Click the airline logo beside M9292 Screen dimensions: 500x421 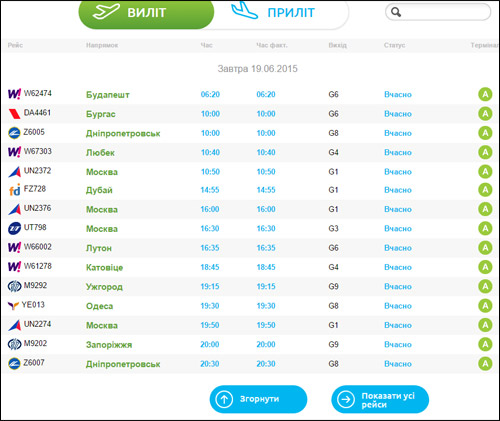(14, 286)
